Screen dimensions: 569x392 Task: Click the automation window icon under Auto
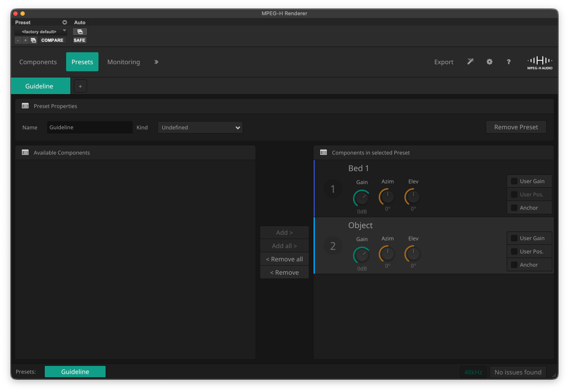pyautogui.click(x=80, y=31)
